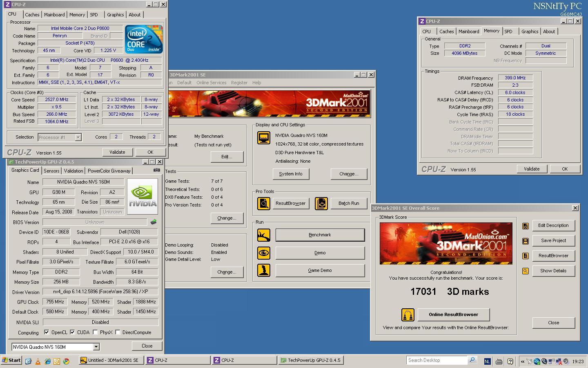Click Online ResultBrowser button
The image size is (588, 368).
(454, 315)
